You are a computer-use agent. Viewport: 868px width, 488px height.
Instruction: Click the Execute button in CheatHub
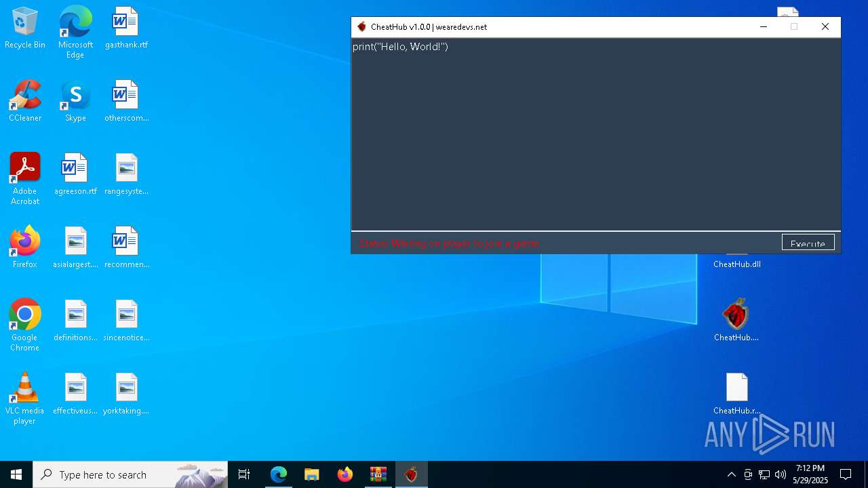(808, 243)
